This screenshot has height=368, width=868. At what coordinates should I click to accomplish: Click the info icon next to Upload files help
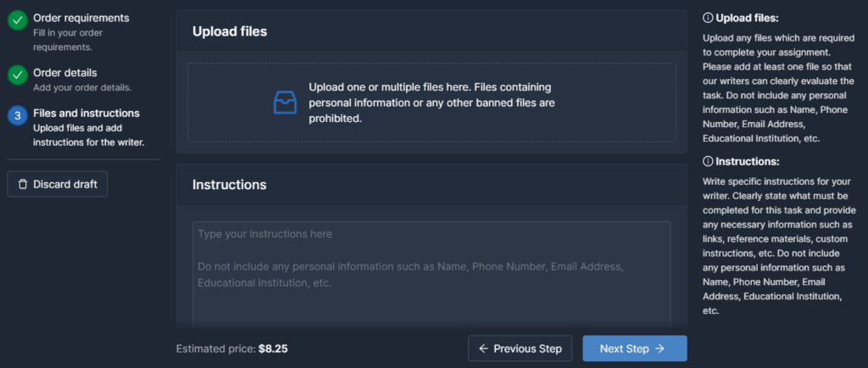[708, 18]
